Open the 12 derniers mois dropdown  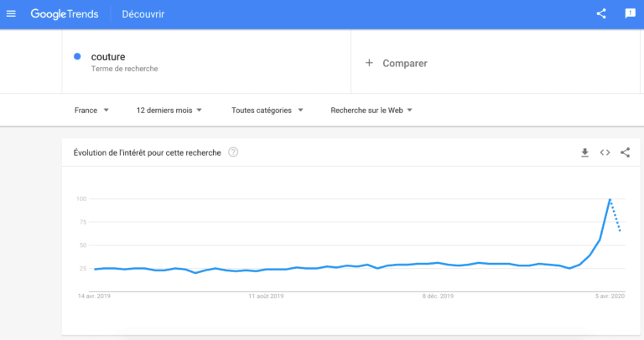coord(169,111)
